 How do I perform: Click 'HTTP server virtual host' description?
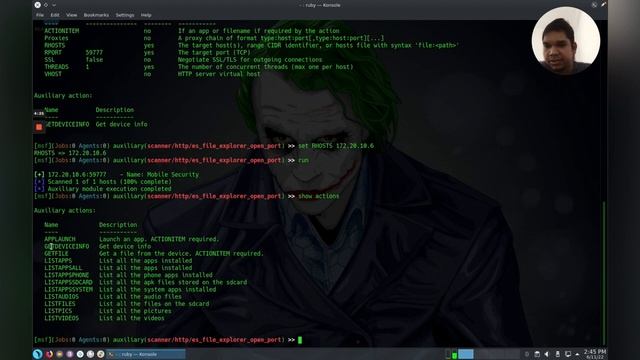coord(219,74)
